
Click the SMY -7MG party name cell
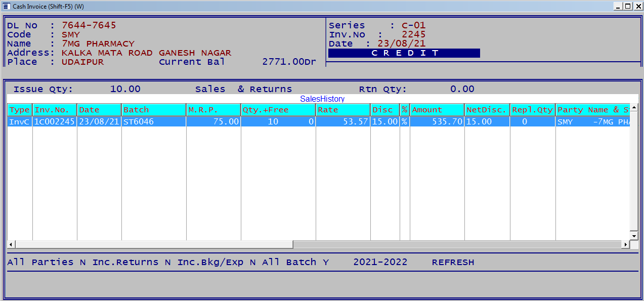tap(593, 122)
